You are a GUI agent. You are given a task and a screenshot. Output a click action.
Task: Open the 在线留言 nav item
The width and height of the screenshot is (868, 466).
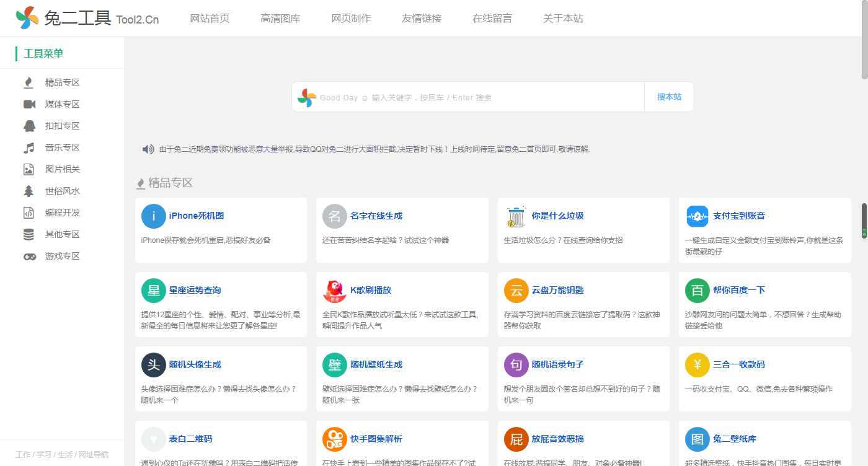pos(492,19)
